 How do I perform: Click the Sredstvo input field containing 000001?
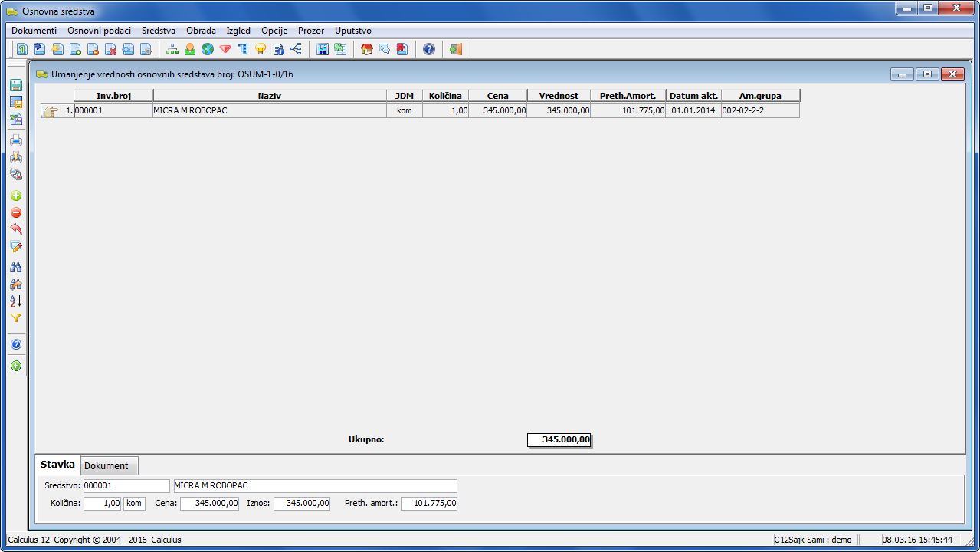tap(126, 486)
